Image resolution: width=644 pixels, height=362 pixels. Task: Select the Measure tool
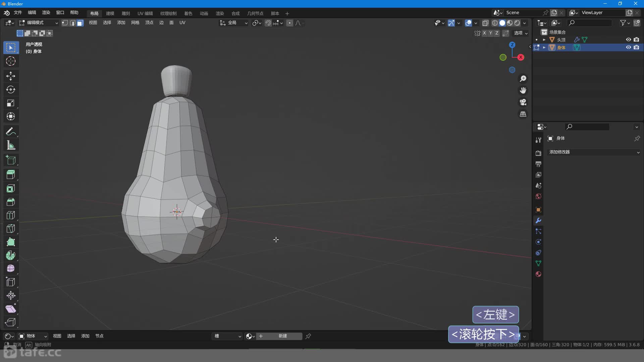tap(11, 145)
